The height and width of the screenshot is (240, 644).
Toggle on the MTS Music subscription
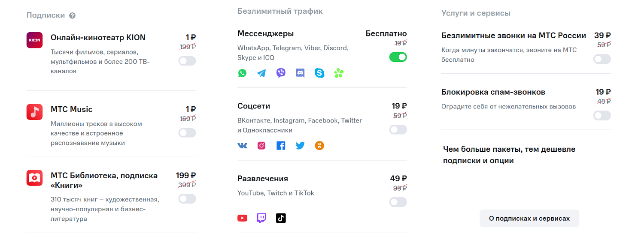(187, 133)
